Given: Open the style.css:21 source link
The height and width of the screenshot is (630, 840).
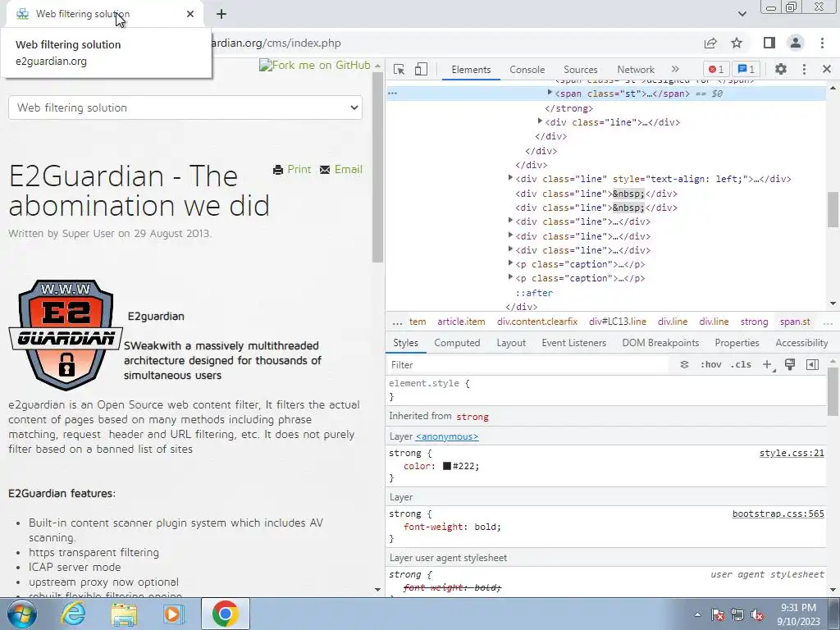Looking at the screenshot, I should click(792, 453).
